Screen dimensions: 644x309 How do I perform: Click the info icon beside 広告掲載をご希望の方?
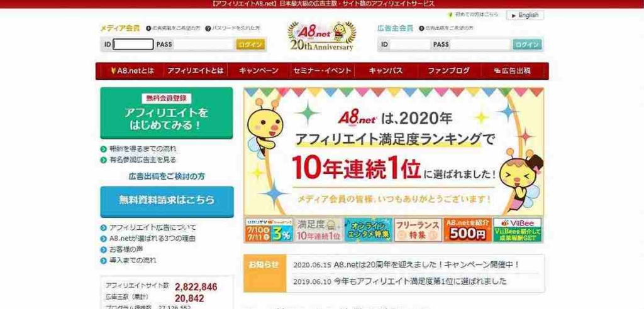click(x=148, y=28)
